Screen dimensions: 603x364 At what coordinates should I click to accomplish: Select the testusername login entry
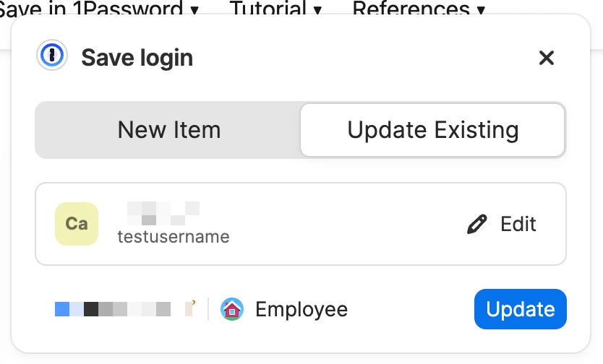point(301,224)
